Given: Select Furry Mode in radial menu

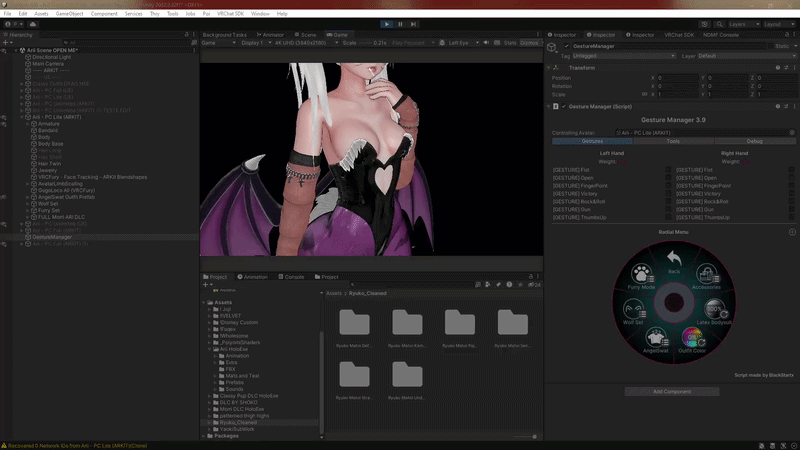Looking at the screenshot, I should pyautogui.click(x=641, y=277).
